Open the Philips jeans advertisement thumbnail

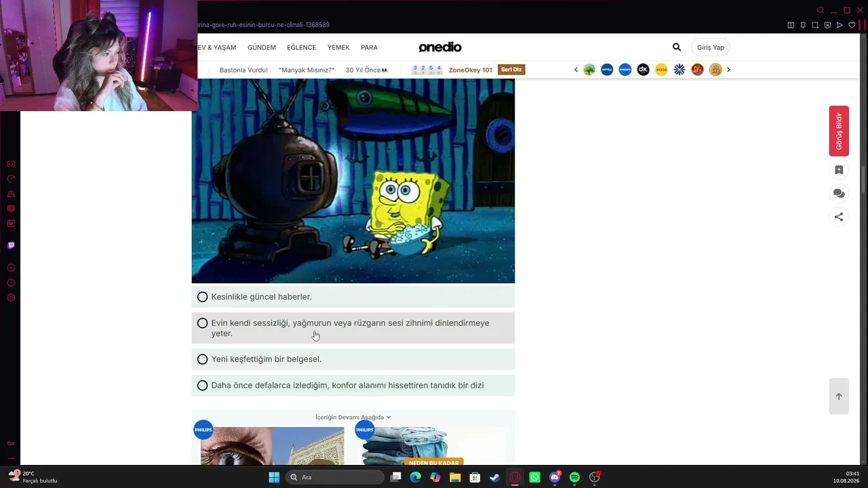(433, 446)
